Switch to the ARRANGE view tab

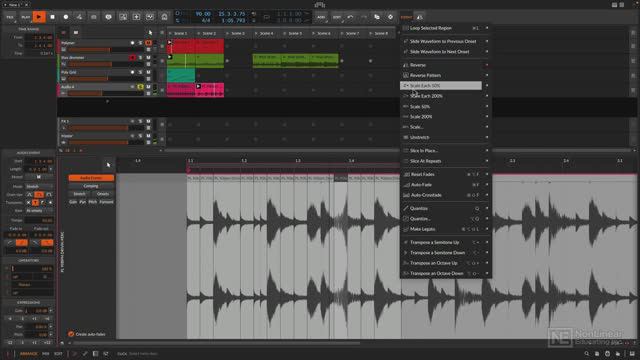tap(29, 354)
